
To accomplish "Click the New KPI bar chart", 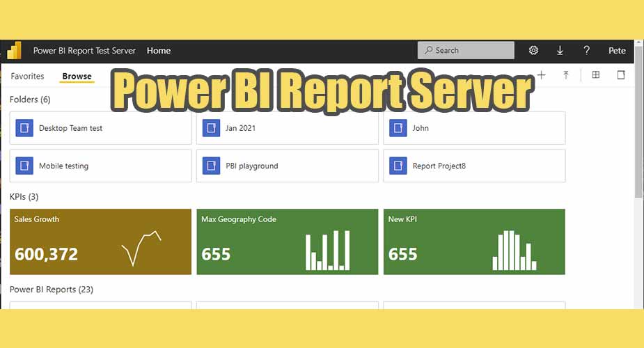I will point(515,250).
